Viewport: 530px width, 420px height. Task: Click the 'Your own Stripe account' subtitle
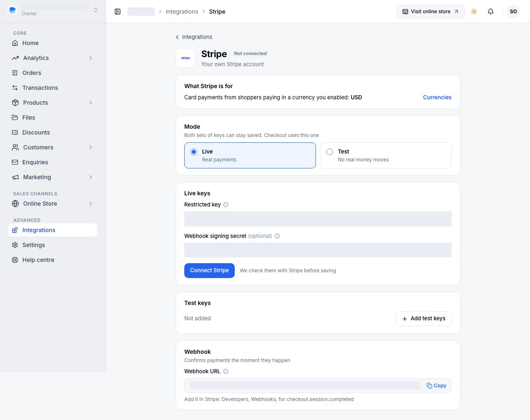232,64
